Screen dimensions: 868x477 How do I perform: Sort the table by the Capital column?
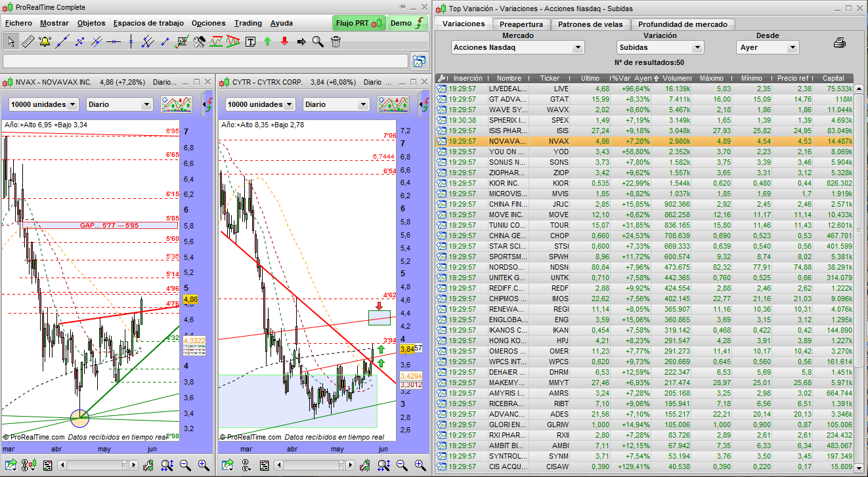(833, 78)
